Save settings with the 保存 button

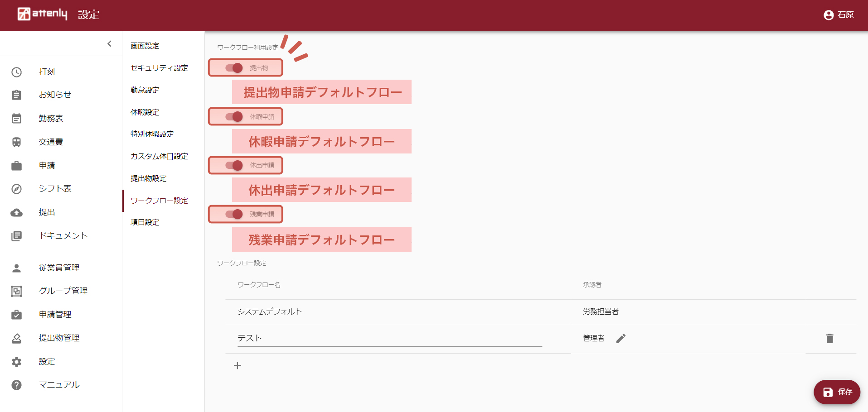pos(837,392)
